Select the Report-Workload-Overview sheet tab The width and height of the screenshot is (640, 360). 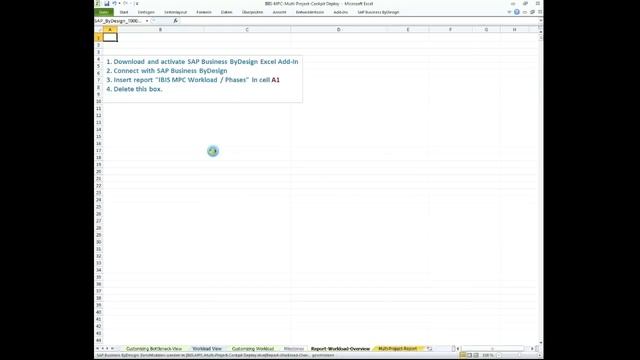point(340,349)
